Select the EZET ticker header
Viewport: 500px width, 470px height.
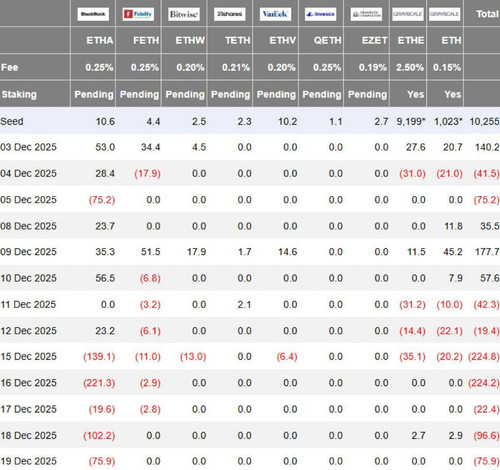tap(375, 40)
